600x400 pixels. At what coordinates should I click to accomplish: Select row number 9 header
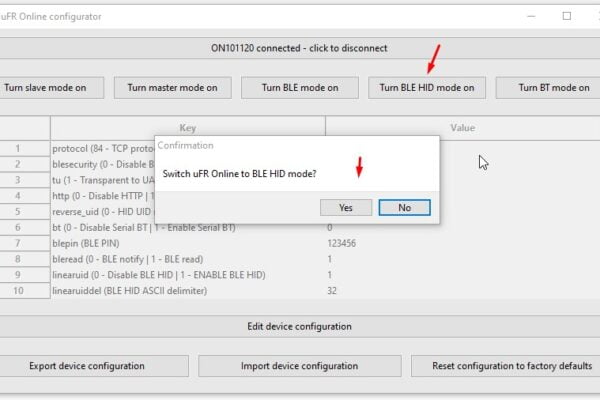[25, 275]
